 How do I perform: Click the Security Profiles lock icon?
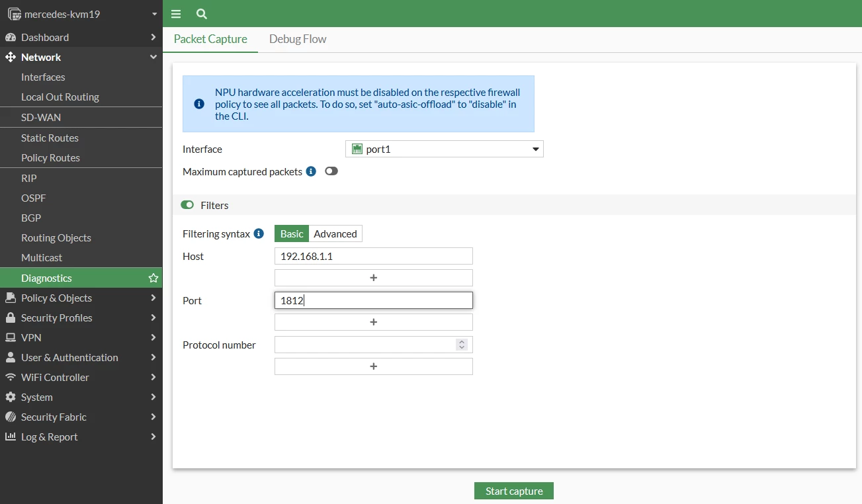click(x=10, y=317)
